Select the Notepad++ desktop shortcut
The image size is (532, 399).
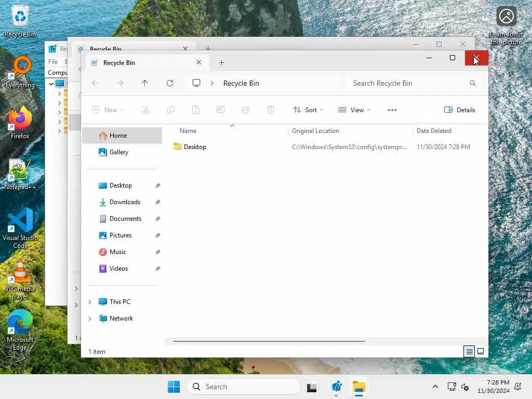pos(20,175)
